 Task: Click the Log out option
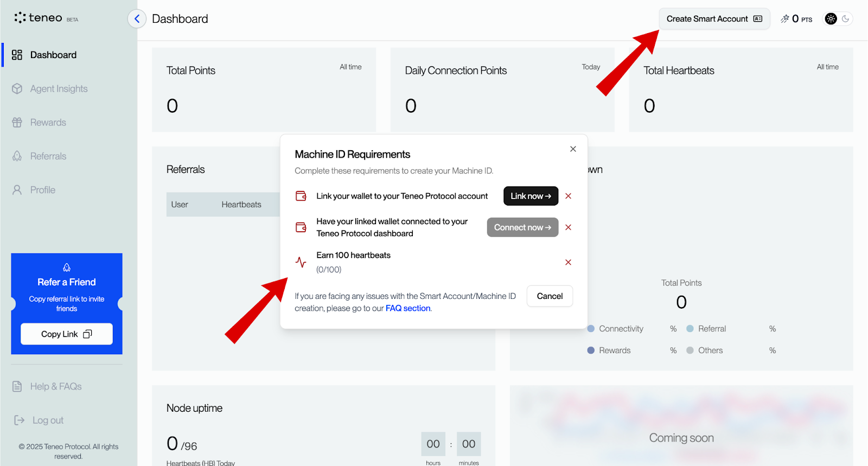48,420
